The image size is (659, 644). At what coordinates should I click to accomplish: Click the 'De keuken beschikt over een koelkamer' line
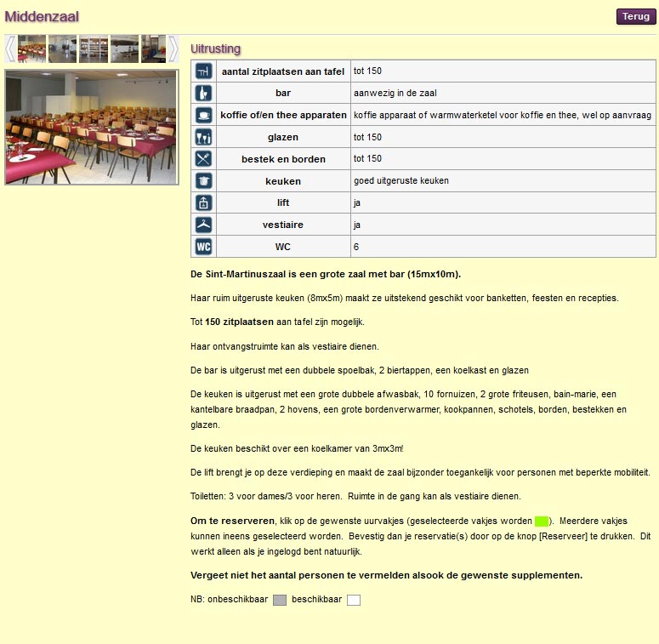click(297, 448)
